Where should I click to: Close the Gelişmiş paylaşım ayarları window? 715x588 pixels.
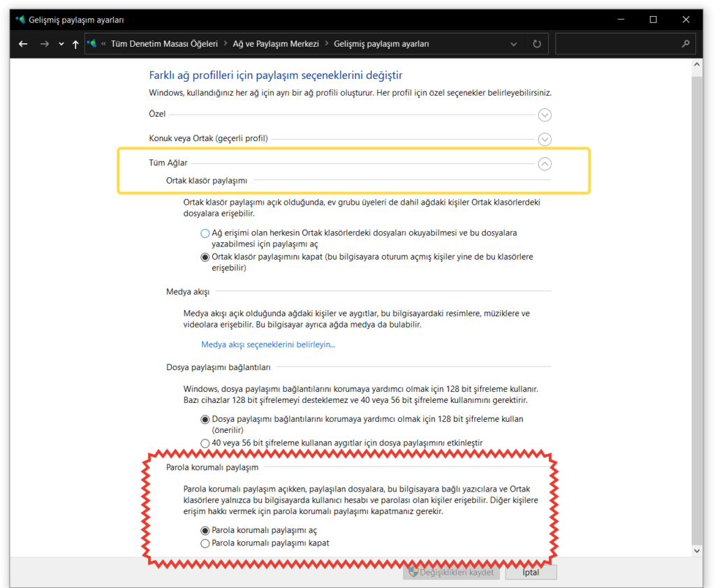pos(686,19)
